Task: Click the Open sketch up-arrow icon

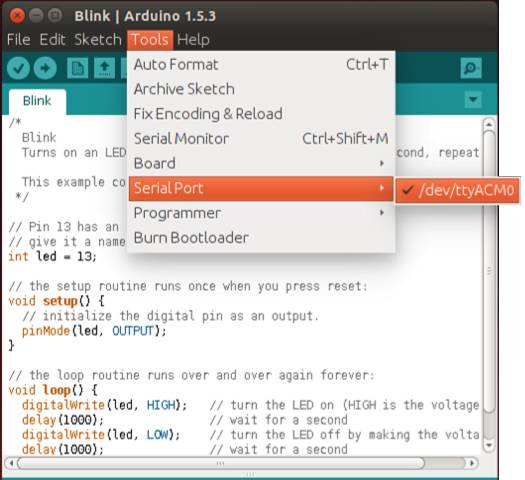Action: [x=104, y=68]
